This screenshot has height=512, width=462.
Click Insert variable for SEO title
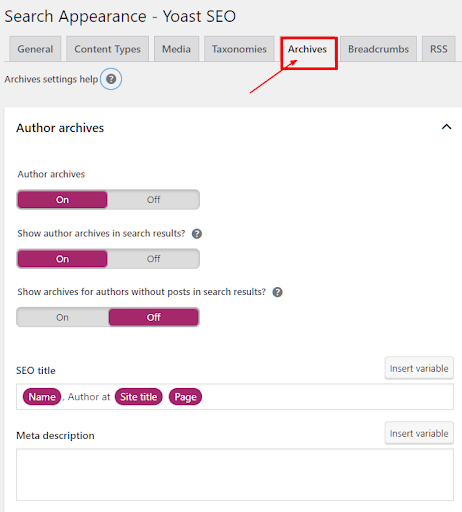(x=419, y=368)
